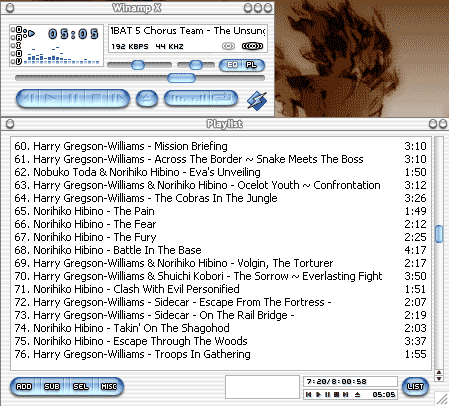Open the SUB remove menu
The height and width of the screenshot is (406, 449).
click(x=52, y=386)
